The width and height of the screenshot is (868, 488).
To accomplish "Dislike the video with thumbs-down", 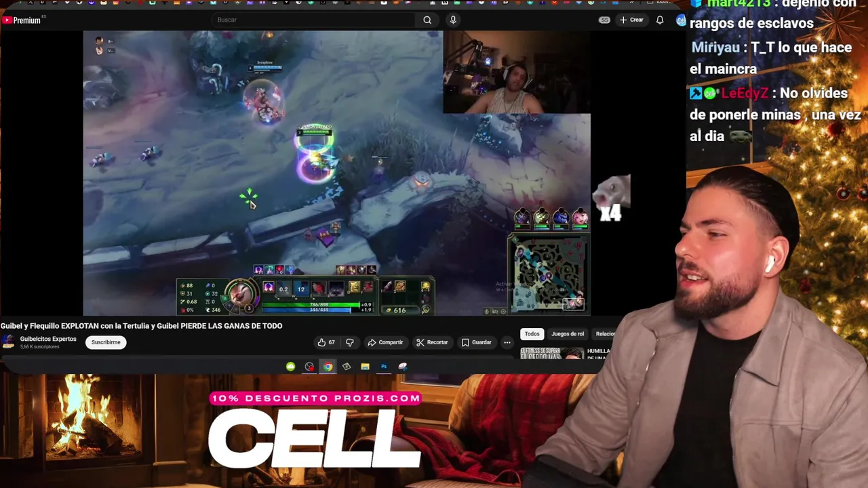I will [x=350, y=342].
